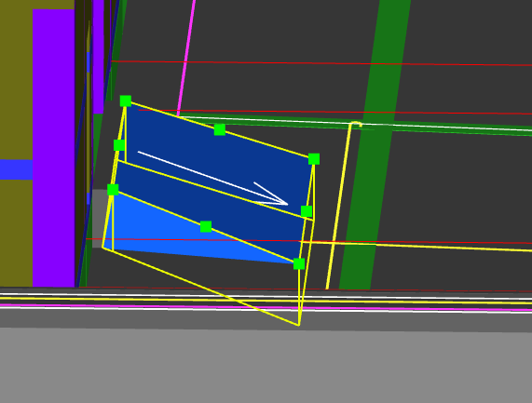Image resolution: width=532 pixels, height=403 pixels.
Task: Select the green handle at the triangle's right tip
Action: [299, 263]
